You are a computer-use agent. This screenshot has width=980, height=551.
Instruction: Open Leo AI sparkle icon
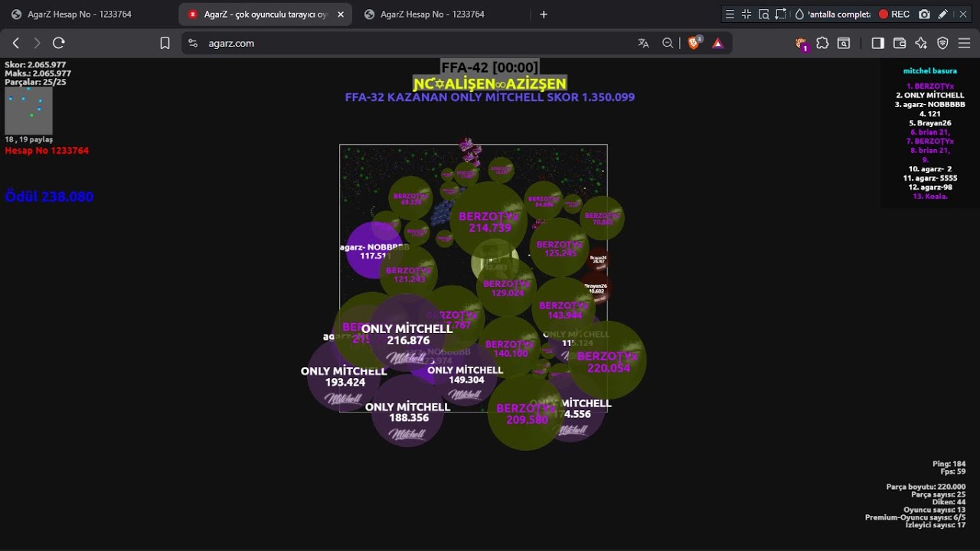[921, 44]
